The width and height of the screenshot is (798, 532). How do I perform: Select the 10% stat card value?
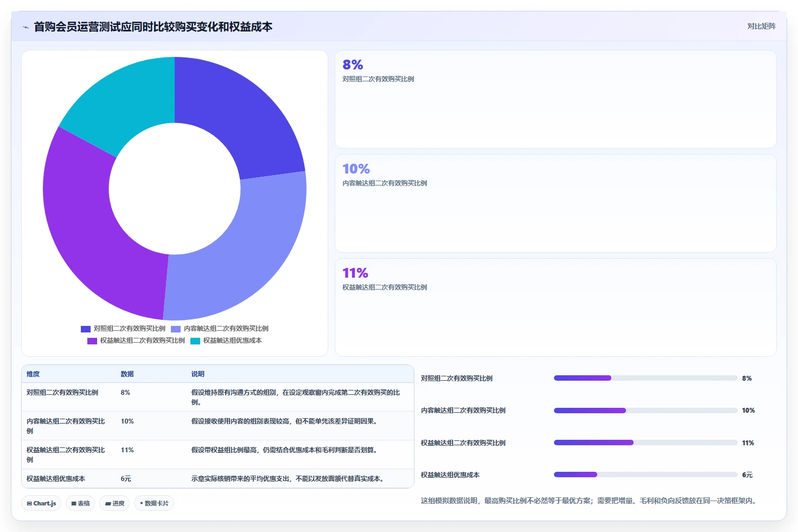356,169
